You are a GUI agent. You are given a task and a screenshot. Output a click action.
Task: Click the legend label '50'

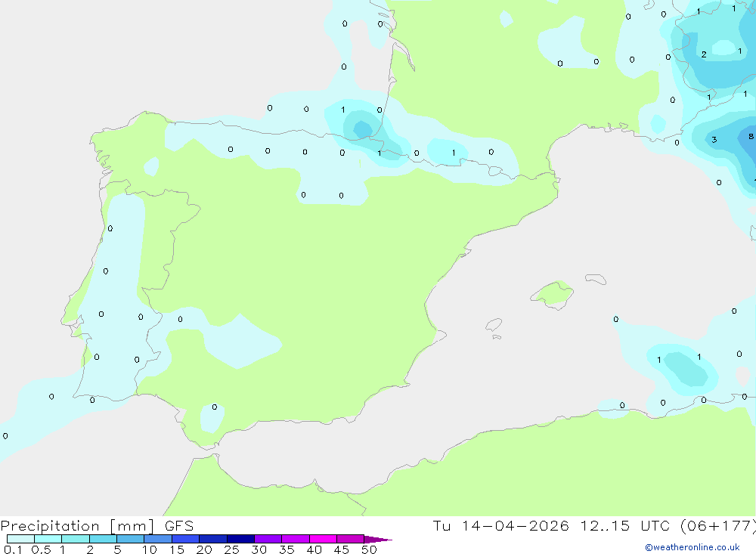(x=369, y=549)
